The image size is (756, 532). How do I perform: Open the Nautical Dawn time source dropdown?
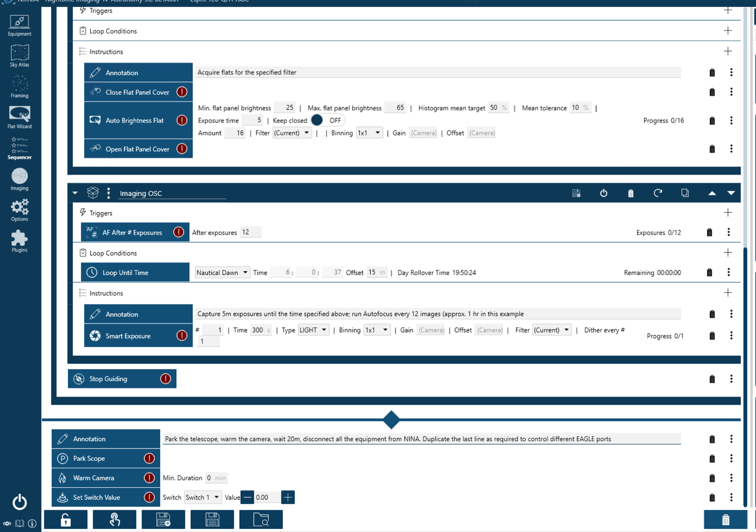pos(222,272)
